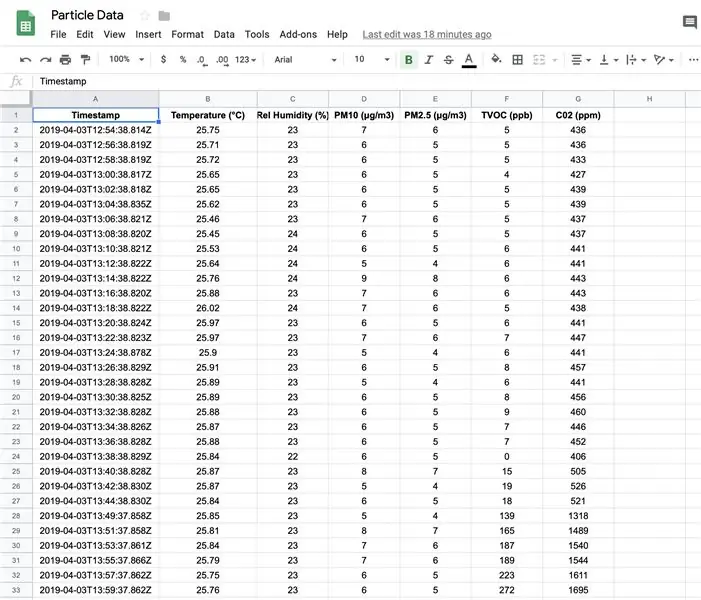Print the spreadsheet
Image resolution: width=701 pixels, height=600 pixels.
(x=65, y=59)
